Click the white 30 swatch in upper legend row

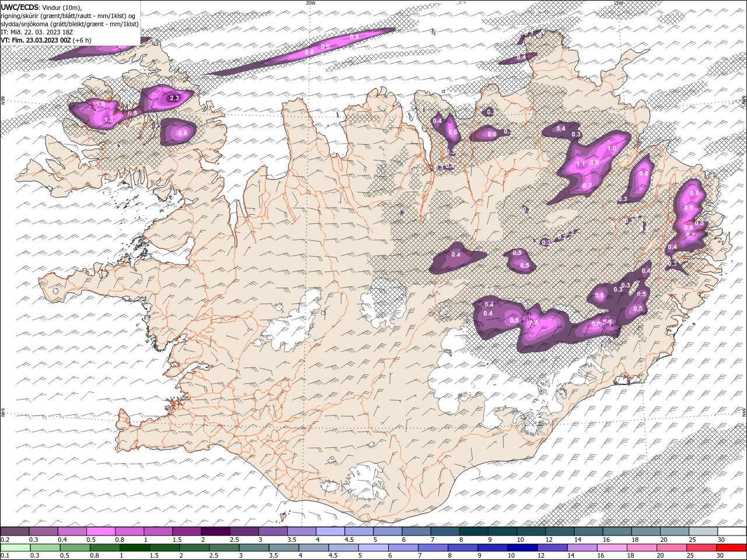tap(732, 531)
